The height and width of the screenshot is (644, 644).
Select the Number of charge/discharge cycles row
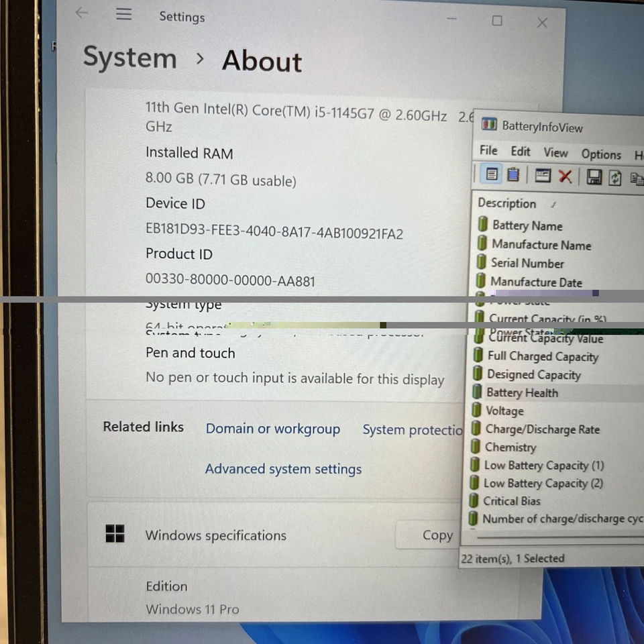(x=563, y=519)
